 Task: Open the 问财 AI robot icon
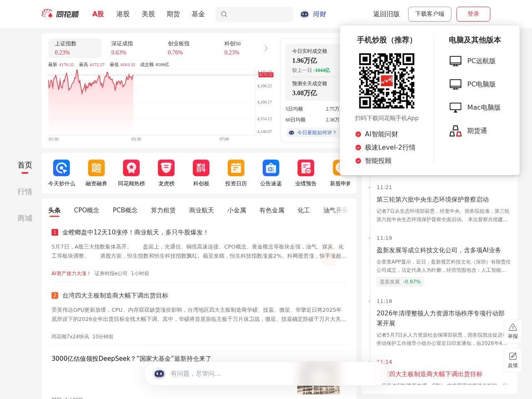(305, 14)
